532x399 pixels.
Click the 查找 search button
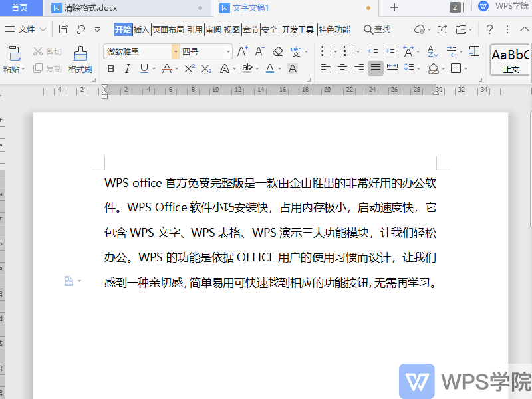(377, 29)
